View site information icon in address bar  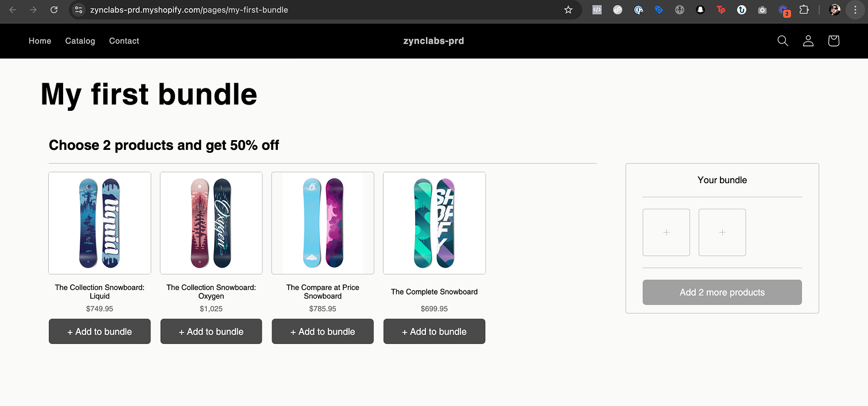(79, 10)
